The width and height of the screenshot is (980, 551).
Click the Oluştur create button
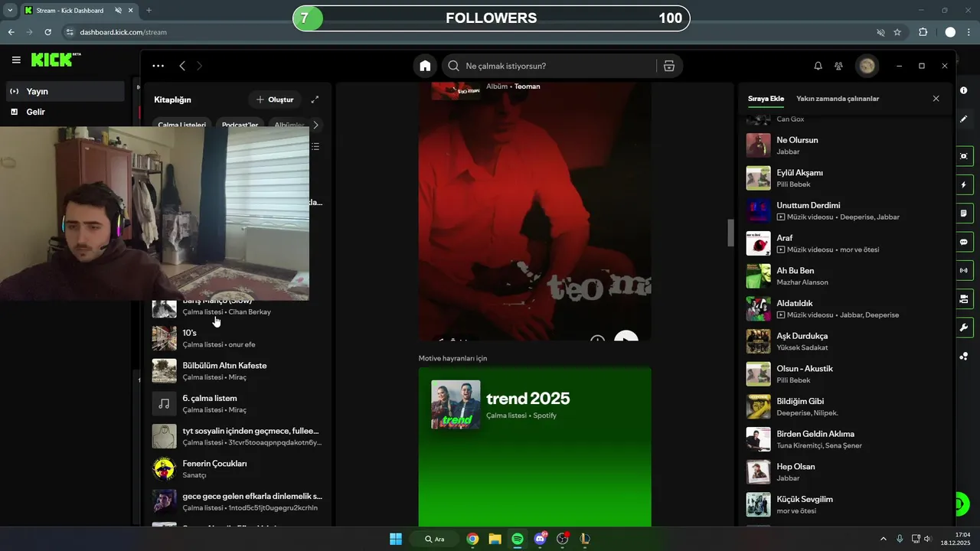274,99
